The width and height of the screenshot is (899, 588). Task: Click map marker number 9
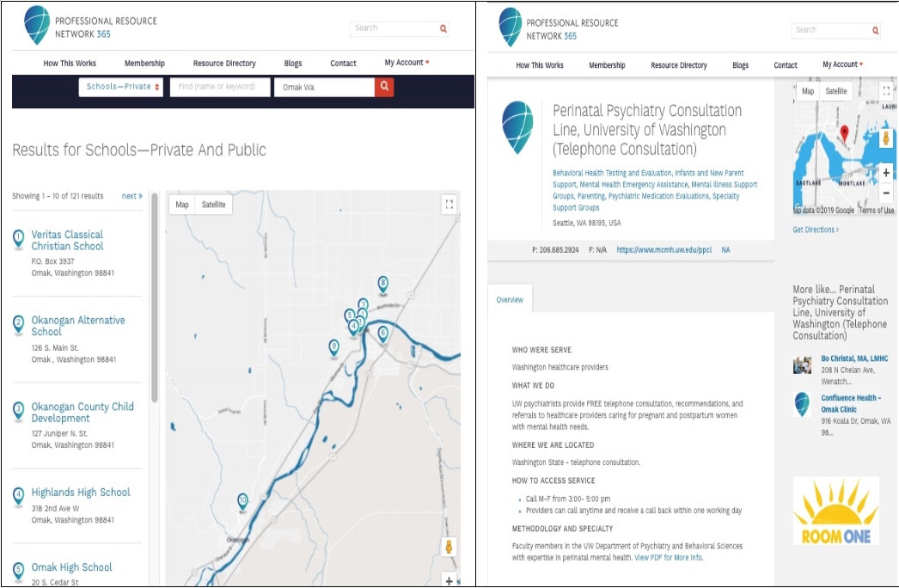pyautogui.click(x=334, y=346)
